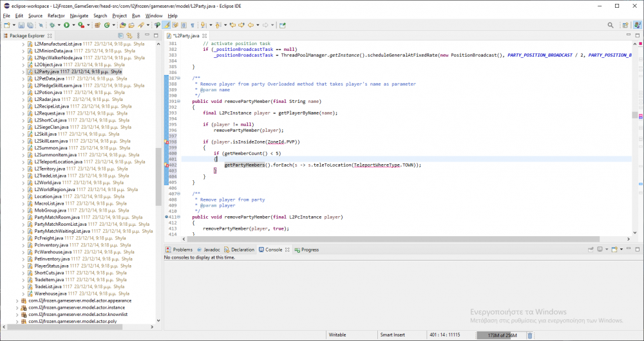The width and height of the screenshot is (644, 341).
Task: Open the Javadoc view tab
Action: (210, 250)
